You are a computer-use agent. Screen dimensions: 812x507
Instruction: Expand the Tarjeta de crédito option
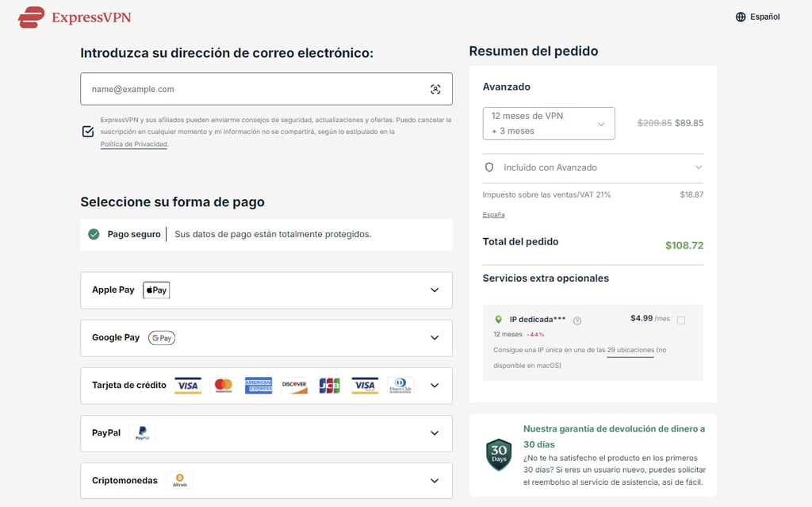click(x=266, y=386)
